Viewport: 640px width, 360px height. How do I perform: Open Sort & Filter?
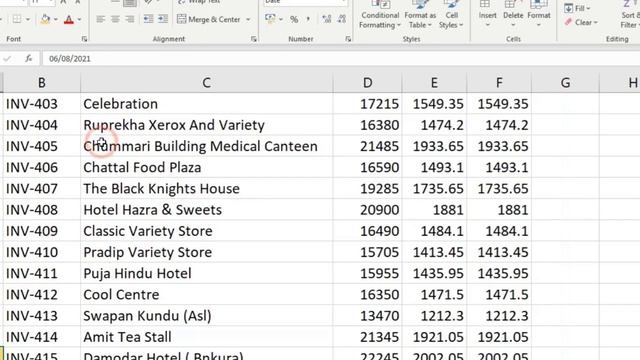[x=630, y=16]
